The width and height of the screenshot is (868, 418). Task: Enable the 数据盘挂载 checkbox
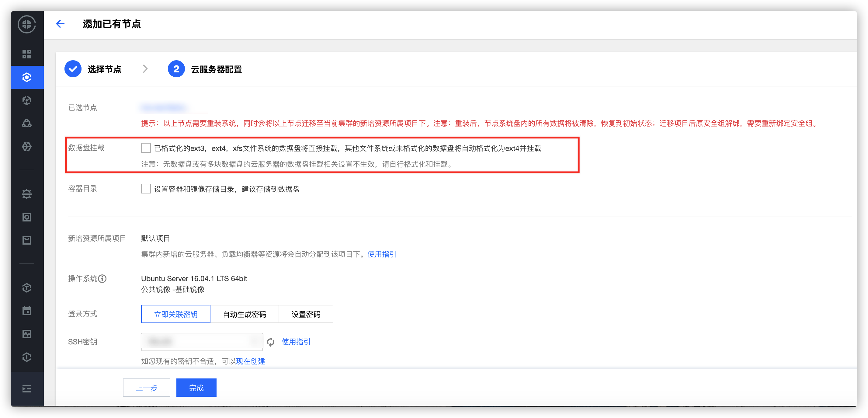pos(146,148)
